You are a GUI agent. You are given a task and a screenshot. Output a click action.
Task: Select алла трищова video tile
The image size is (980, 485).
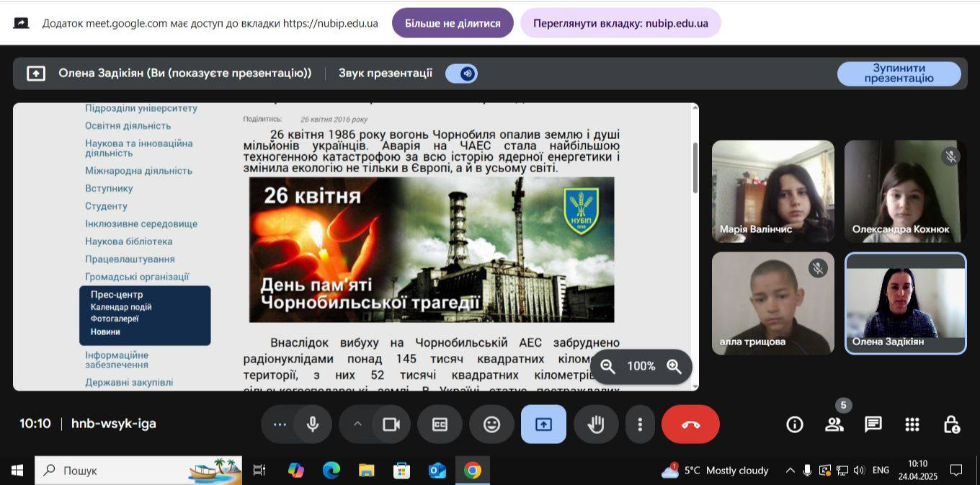click(773, 303)
